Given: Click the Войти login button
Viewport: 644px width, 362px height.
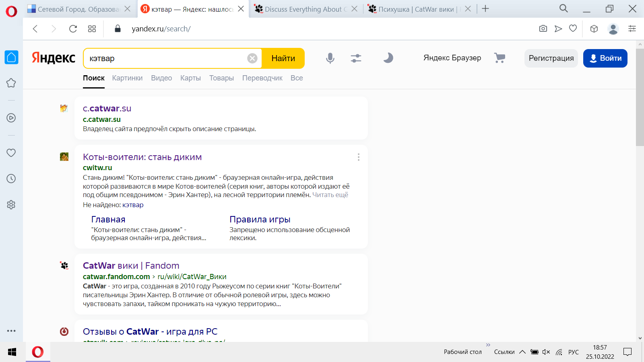Looking at the screenshot, I should point(605,58).
